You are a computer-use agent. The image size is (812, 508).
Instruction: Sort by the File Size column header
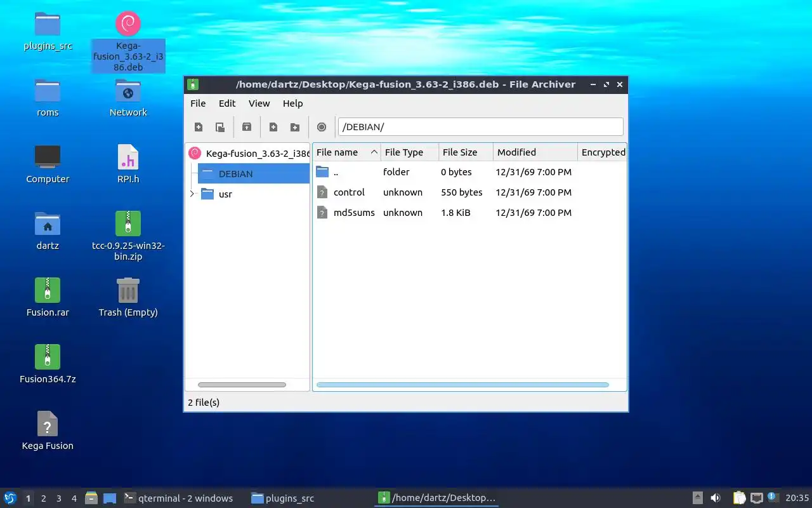466,152
